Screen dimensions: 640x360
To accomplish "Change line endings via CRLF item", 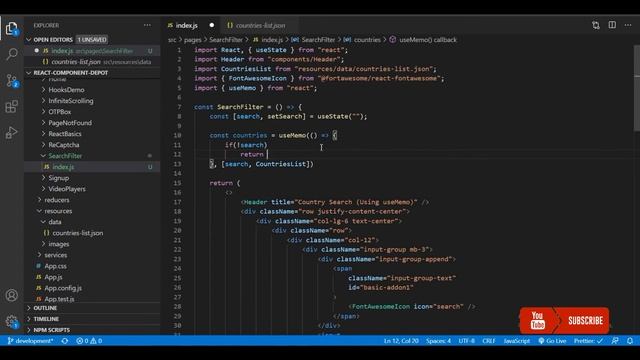I will pyautogui.click(x=489, y=341).
